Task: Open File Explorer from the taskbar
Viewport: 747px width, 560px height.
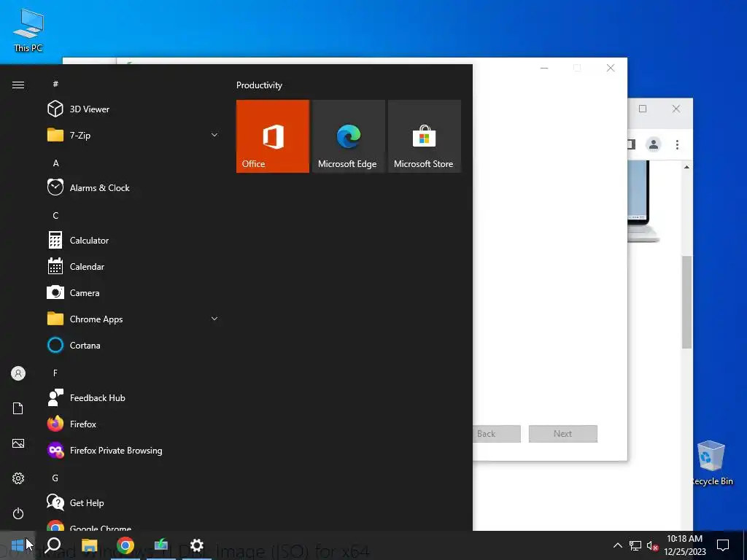Action: click(x=89, y=545)
